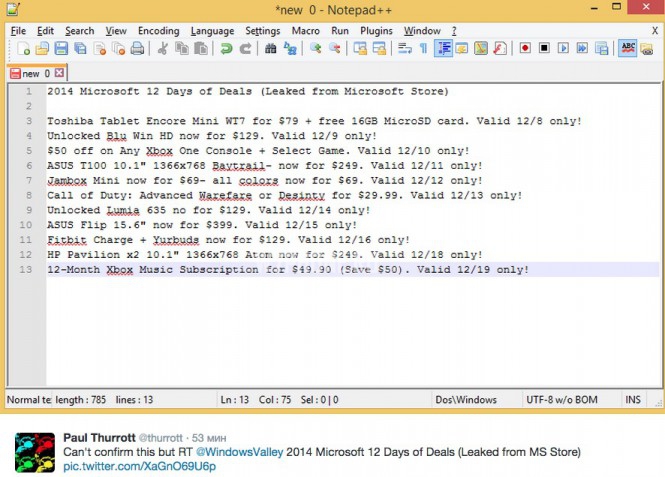Click the Print icon
The image size is (665, 477).
point(137,49)
